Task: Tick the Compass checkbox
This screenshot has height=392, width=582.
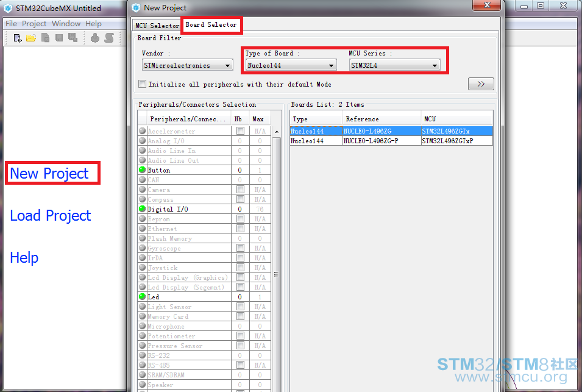Action: tap(241, 199)
